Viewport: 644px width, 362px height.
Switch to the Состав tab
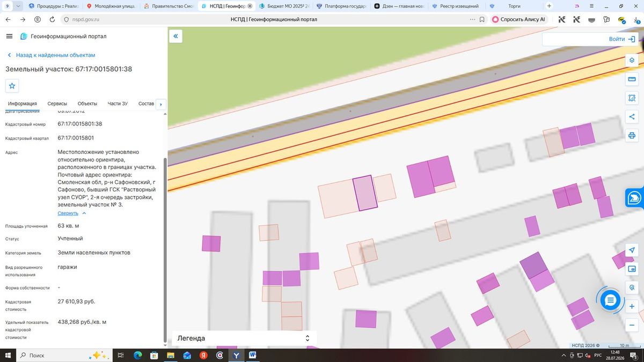point(146,104)
